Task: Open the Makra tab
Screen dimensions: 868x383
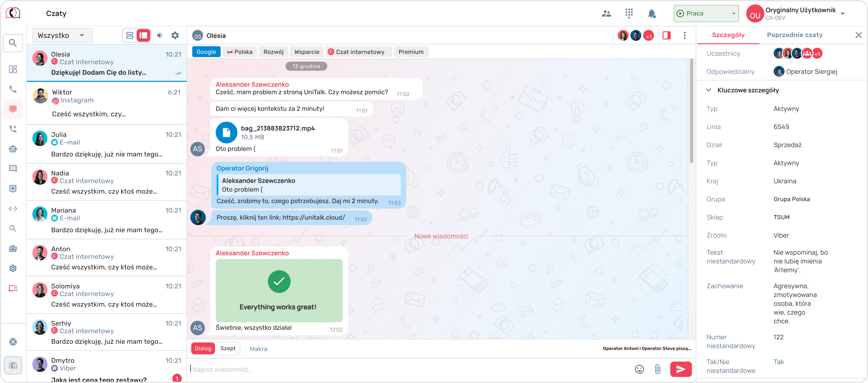Action: tap(258, 349)
